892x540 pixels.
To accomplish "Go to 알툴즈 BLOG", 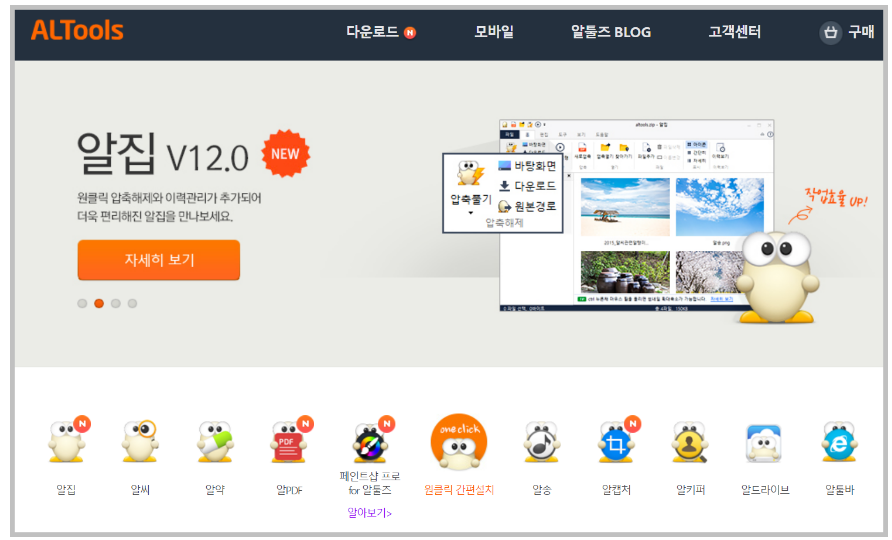I will 611,32.
